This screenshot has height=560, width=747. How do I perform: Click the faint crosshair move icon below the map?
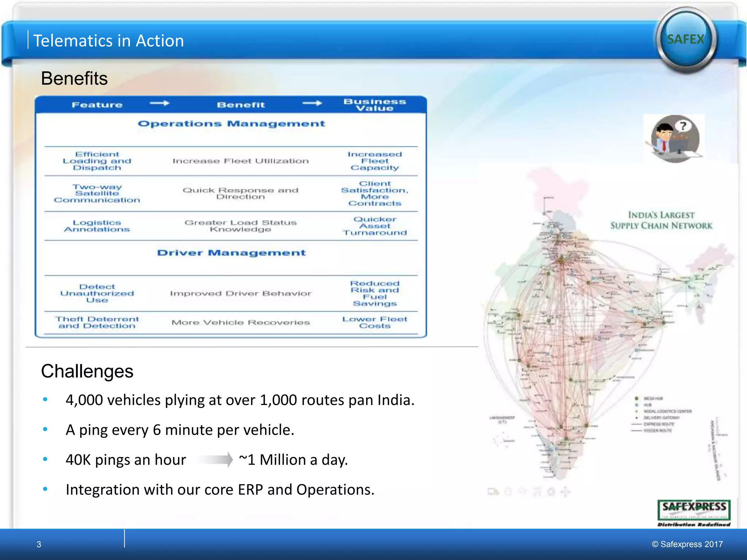[x=565, y=492]
